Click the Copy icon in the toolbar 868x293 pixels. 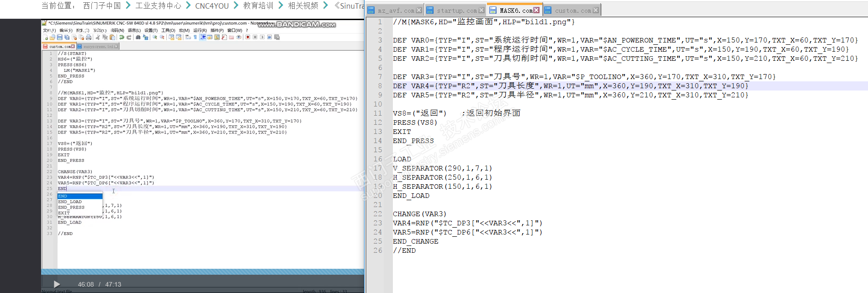point(105,37)
